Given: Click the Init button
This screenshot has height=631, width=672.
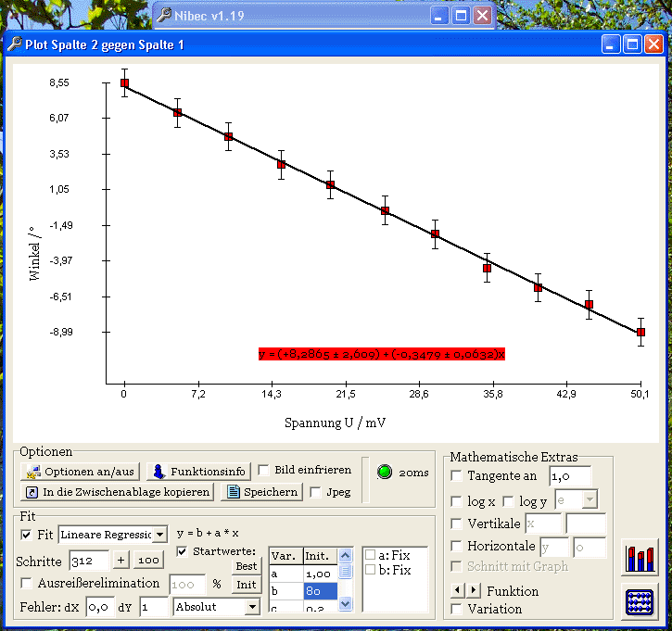Looking at the screenshot, I should coord(246,585).
